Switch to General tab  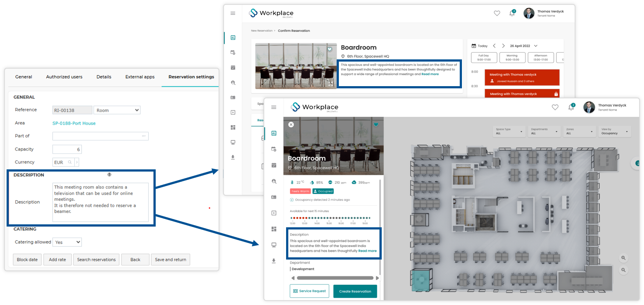pyautogui.click(x=23, y=77)
